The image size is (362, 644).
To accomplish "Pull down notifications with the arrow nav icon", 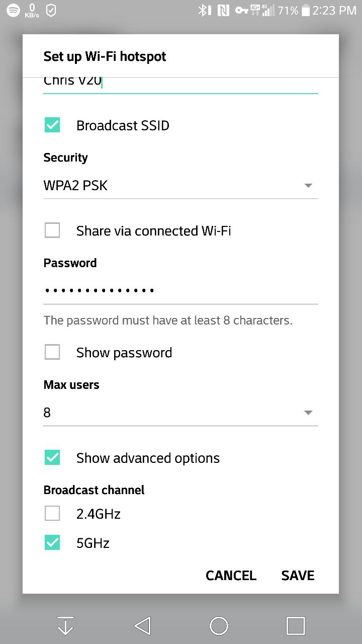I will 66,626.
